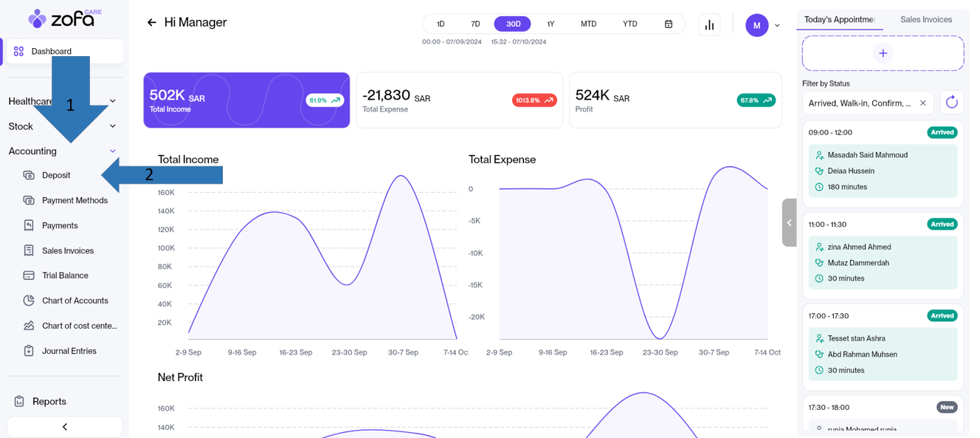Click the Reports icon in sidebar
Image resolution: width=980 pixels, height=438 pixels.
pos(19,401)
